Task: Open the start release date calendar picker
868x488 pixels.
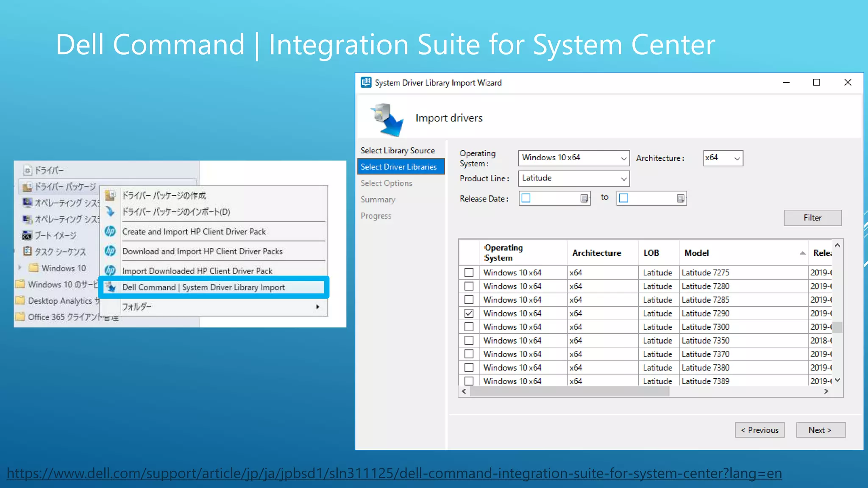Action: click(x=584, y=198)
